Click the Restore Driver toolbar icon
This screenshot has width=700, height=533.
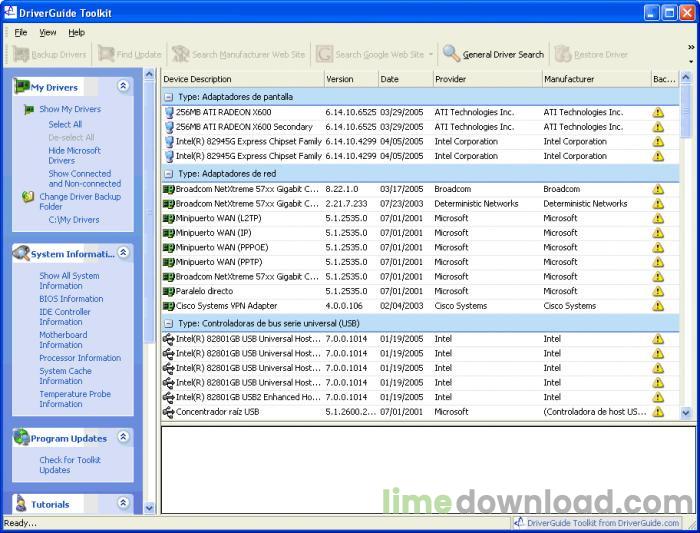(x=563, y=54)
